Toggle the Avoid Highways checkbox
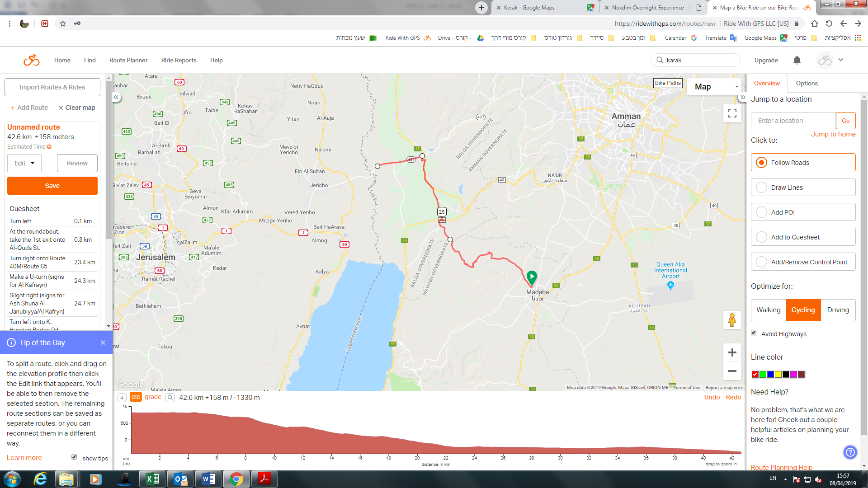The width and height of the screenshot is (868, 488). (x=754, y=333)
